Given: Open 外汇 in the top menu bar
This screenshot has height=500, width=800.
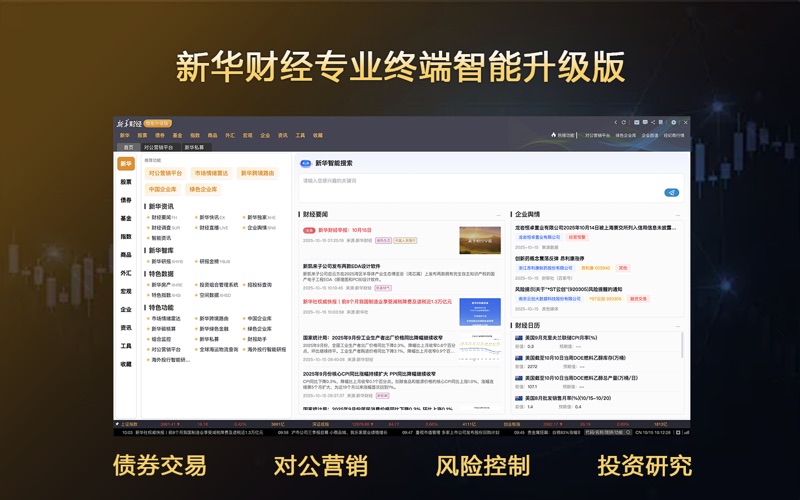Looking at the screenshot, I should click(x=230, y=135).
